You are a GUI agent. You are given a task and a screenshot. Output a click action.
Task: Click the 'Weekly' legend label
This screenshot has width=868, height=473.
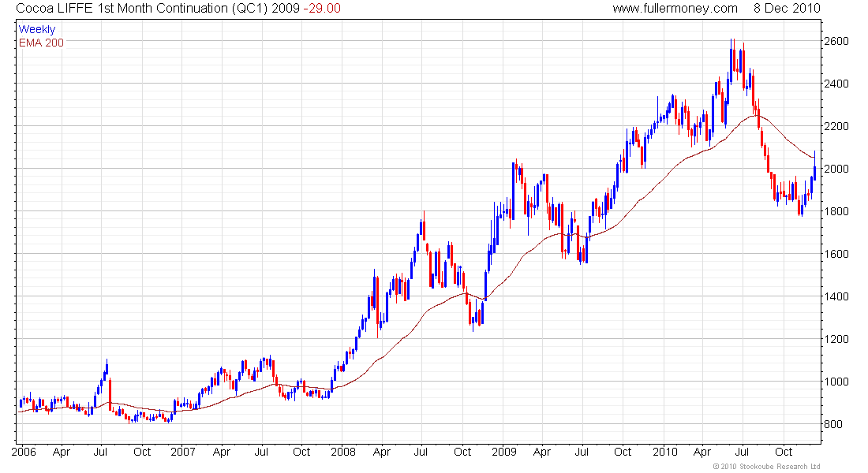tap(37, 29)
